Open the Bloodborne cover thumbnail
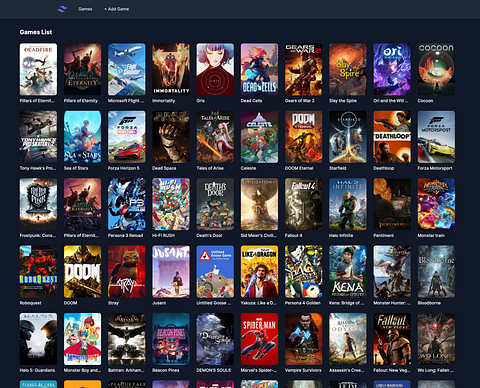This screenshot has height=388, width=480. click(x=436, y=272)
